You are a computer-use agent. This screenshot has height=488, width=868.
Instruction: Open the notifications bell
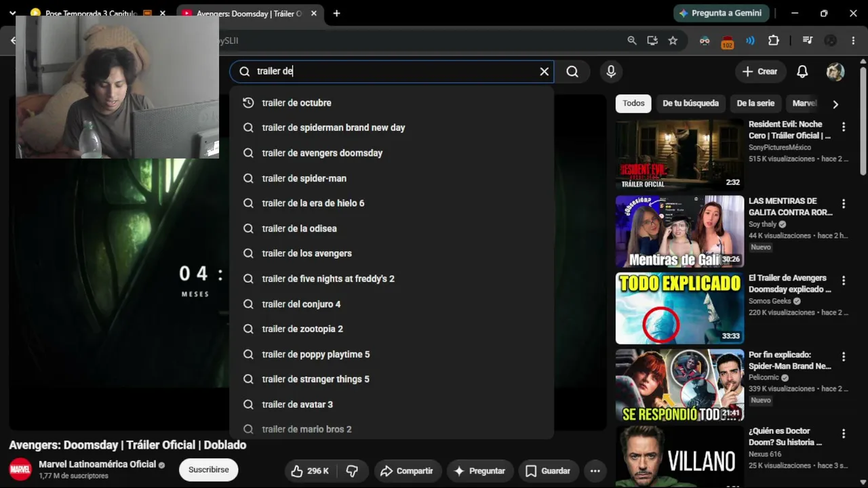pos(802,72)
